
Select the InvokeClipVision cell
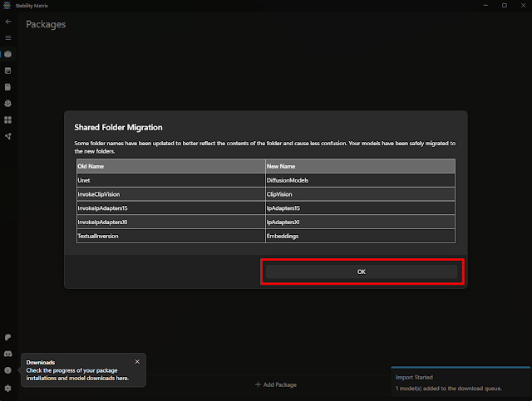pos(170,194)
